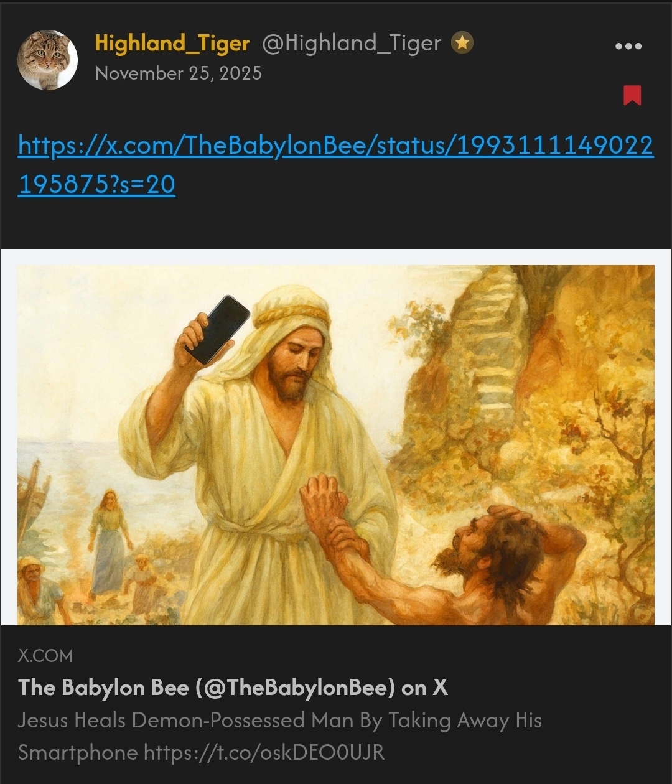672x784 pixels.
Task: Open the November 25, 2025 post timestamp
Action: tap(179, 73)
